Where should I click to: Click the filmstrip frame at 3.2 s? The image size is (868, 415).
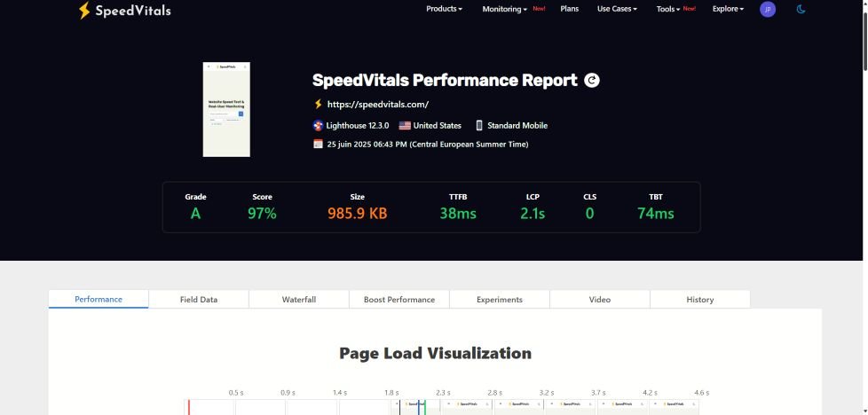(x=570, y=407)
